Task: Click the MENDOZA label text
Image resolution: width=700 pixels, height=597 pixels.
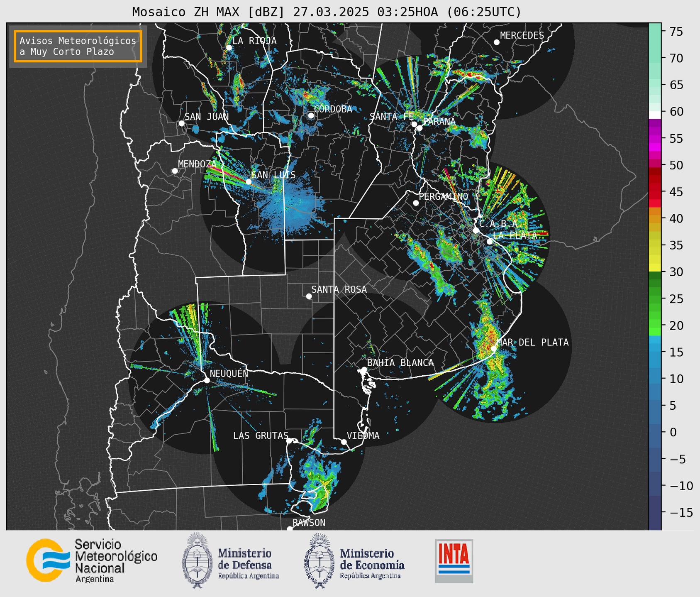Action: [x=198, y=164]
